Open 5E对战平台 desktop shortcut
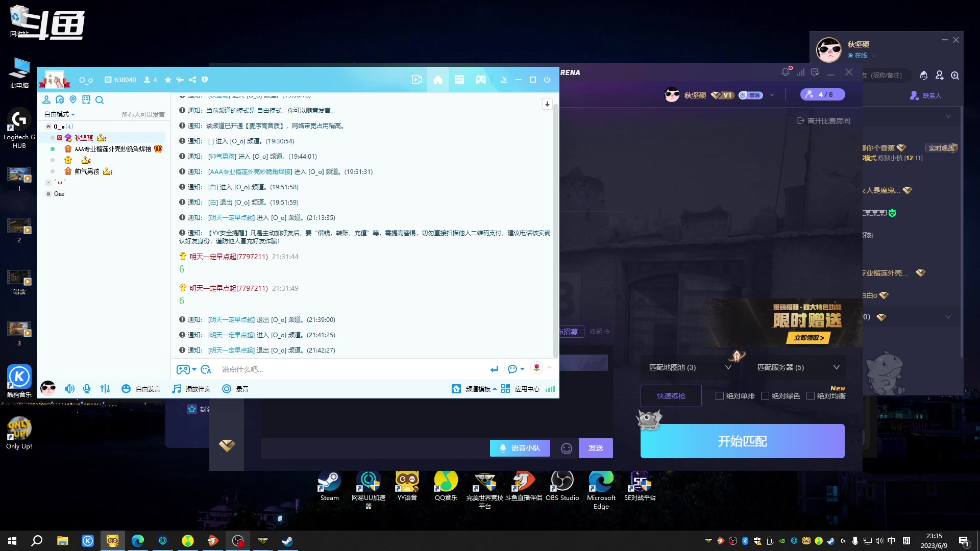Viewport: 980px width, 551px height. click(640, 486)
